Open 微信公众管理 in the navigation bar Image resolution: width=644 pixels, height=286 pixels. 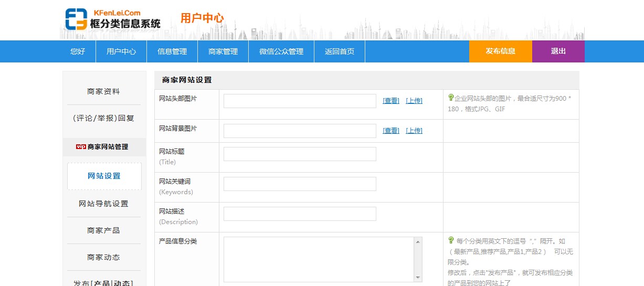(281, 51)
